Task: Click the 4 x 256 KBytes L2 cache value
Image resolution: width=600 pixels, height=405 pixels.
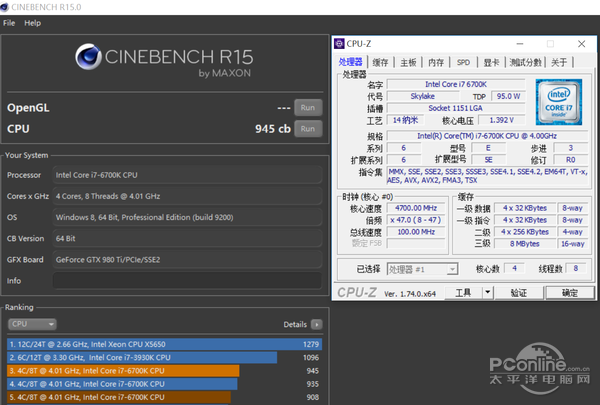Action: click(525, 232)
